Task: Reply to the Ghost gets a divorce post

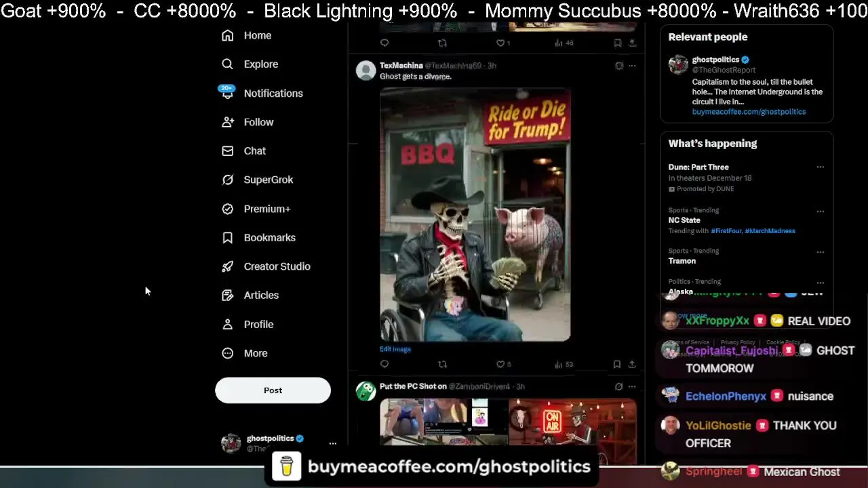Action: point(384,364)
